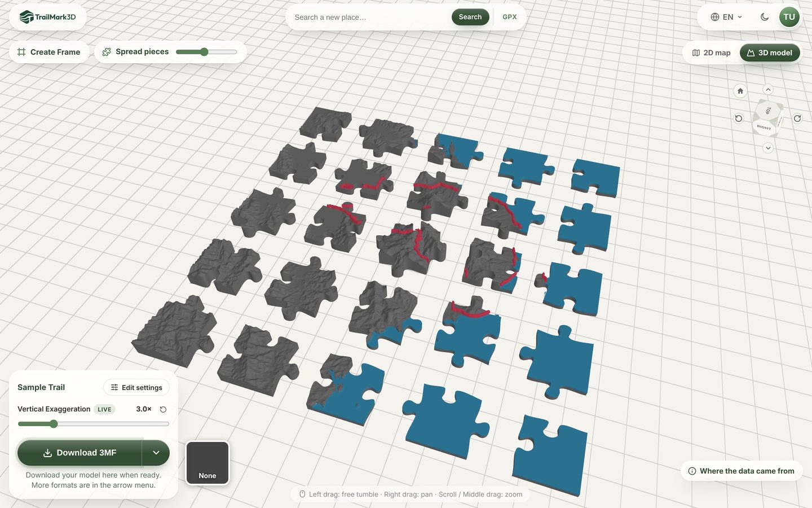Click the GPX link
The width and height of the screenshot is (812, 508).
[x=510, y=17]
